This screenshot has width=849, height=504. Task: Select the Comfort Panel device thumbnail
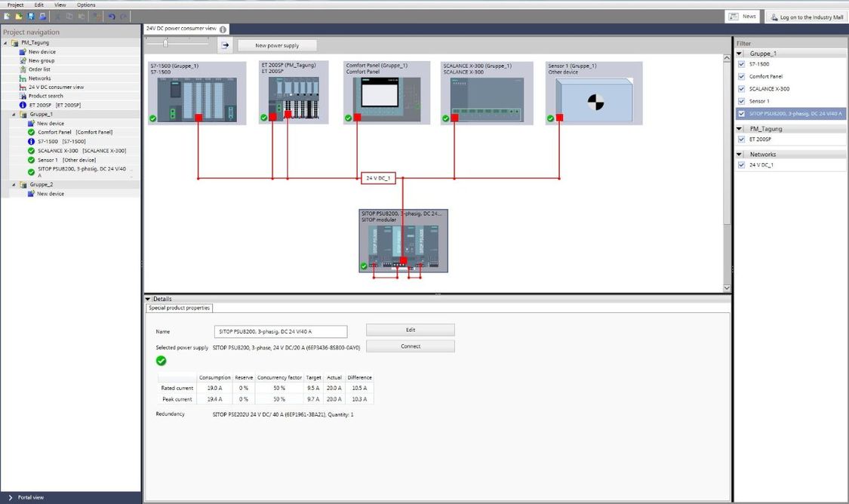click(x=386, y=93)
